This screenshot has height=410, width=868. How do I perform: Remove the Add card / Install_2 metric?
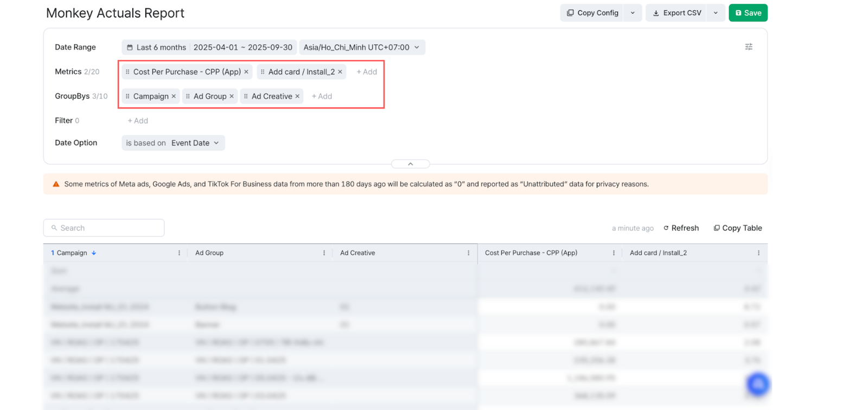(340, 72)
